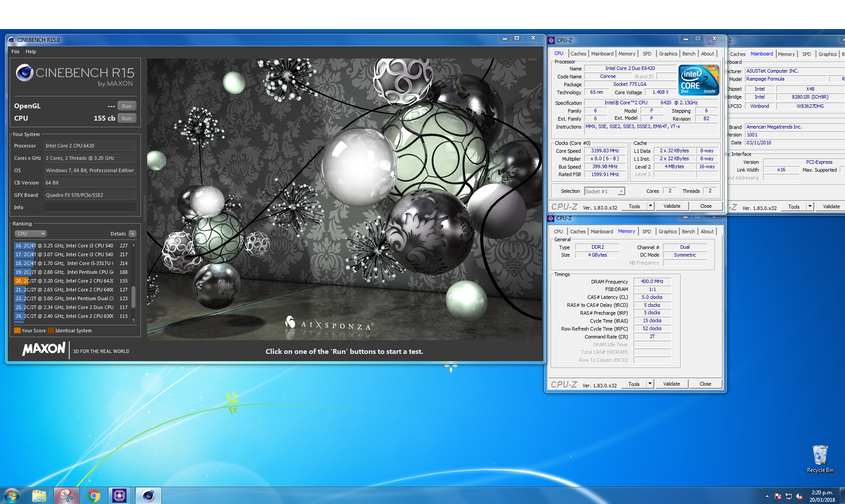Run the OpenGL benchmark

(x=126, y=106)
